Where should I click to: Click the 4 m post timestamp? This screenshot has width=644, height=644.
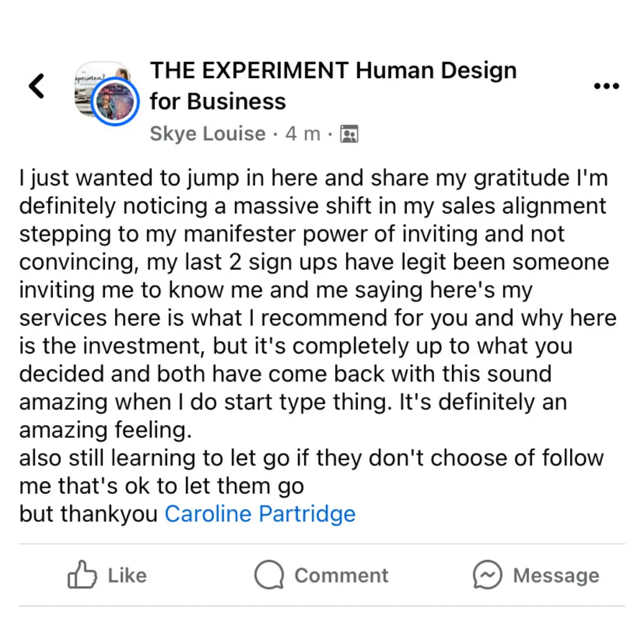(303, 134)
